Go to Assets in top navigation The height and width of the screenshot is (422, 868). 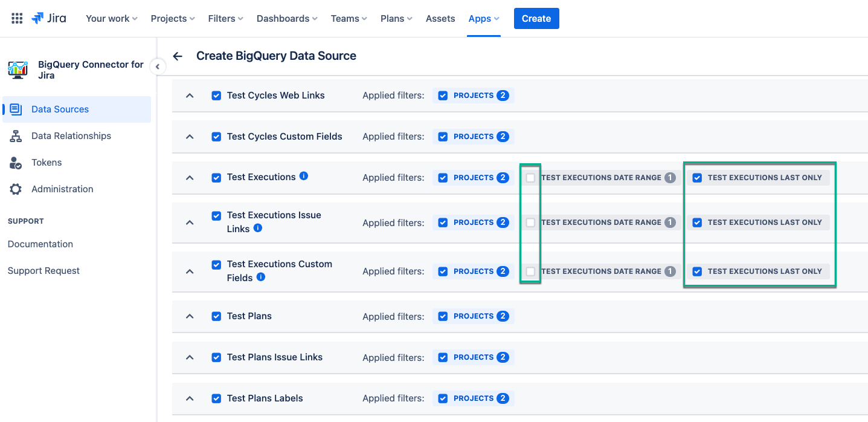(x=440, y=19)
